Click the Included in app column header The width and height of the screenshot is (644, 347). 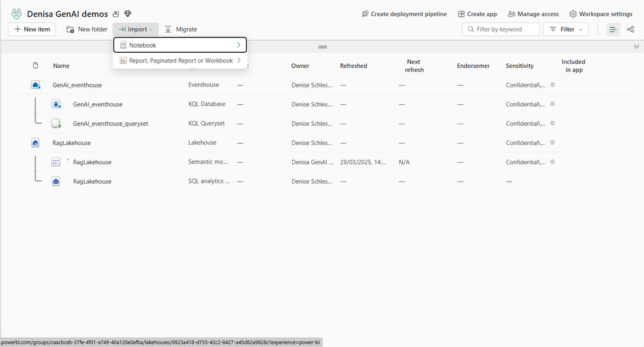coord(573,66)
